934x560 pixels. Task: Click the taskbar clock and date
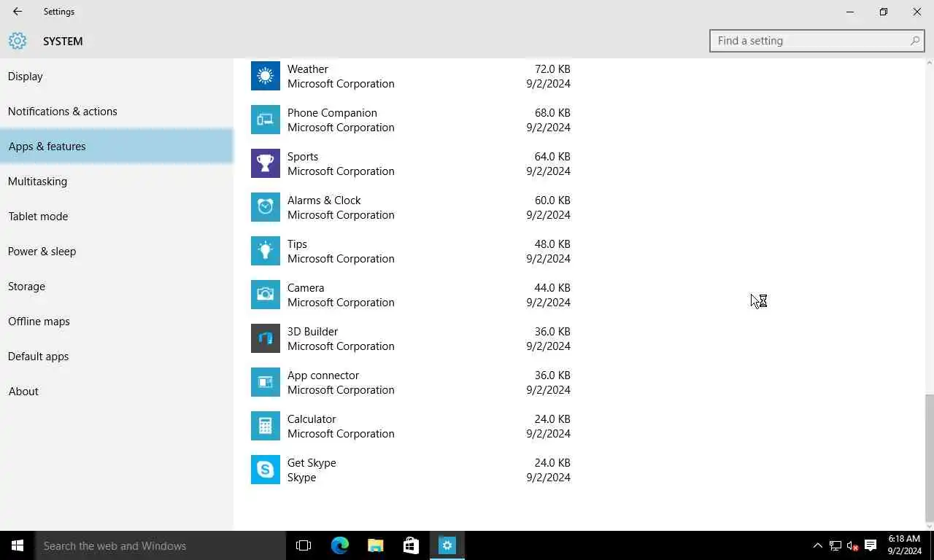(x=905, y=545)
